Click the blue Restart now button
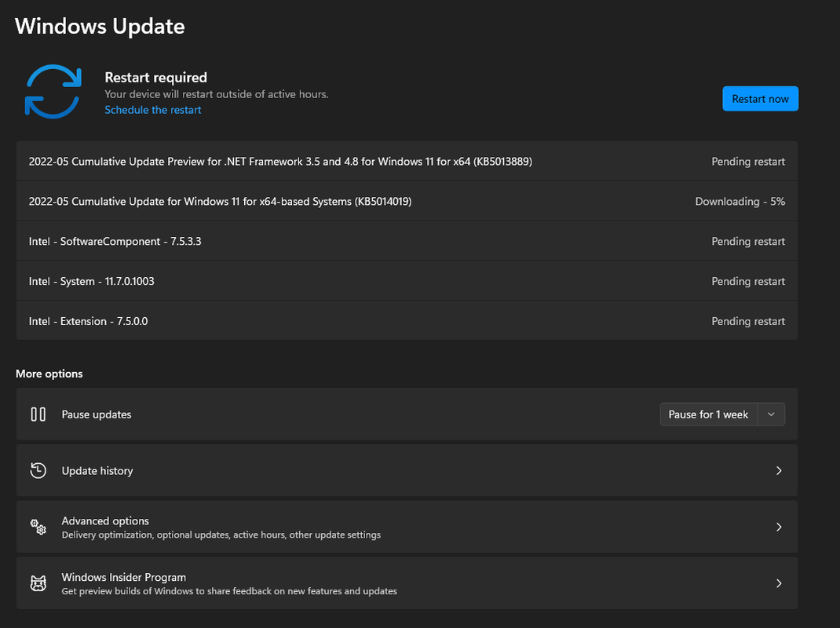Viewport: 840px width, 628px height. (760, 99)
